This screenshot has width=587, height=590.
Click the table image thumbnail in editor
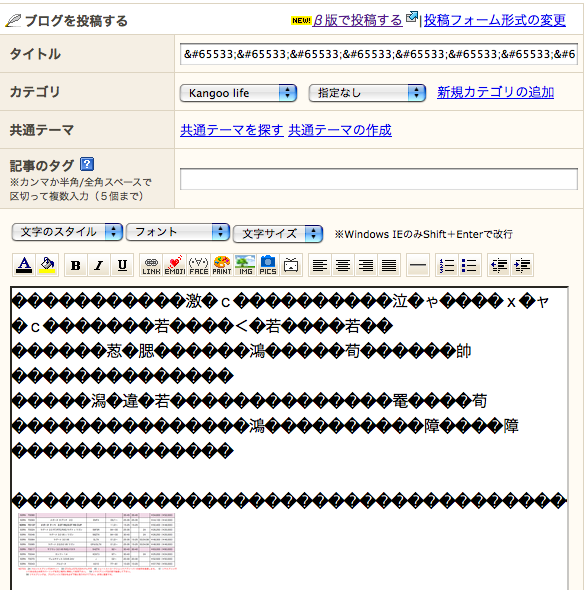pos(97,544)
